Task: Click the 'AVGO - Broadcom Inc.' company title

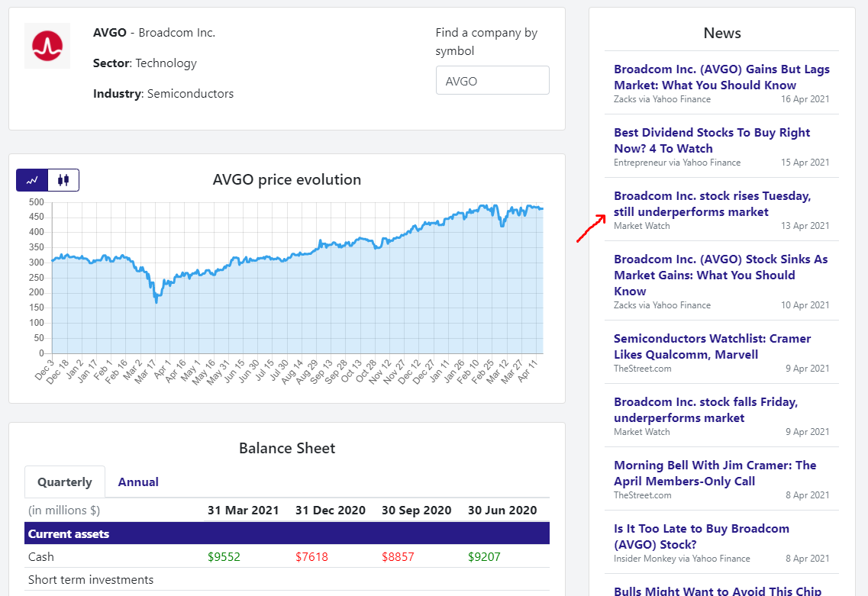Action: pos(154,33)
